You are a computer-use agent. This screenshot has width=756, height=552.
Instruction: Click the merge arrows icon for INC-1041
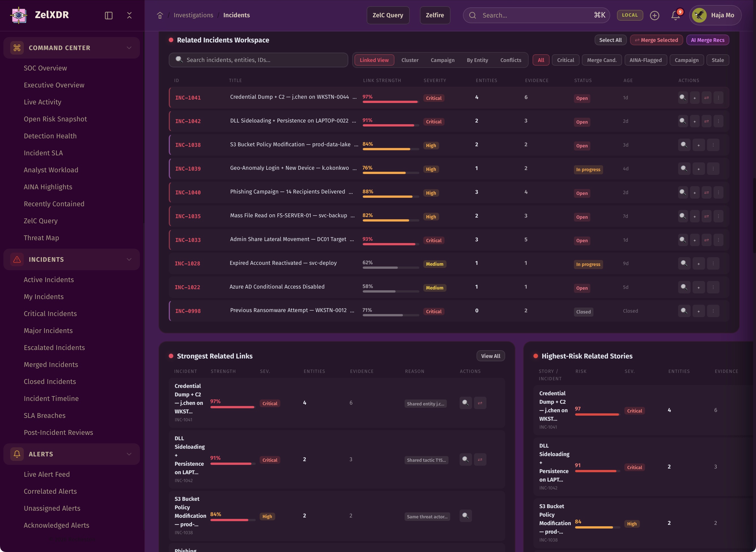point(706,98)
